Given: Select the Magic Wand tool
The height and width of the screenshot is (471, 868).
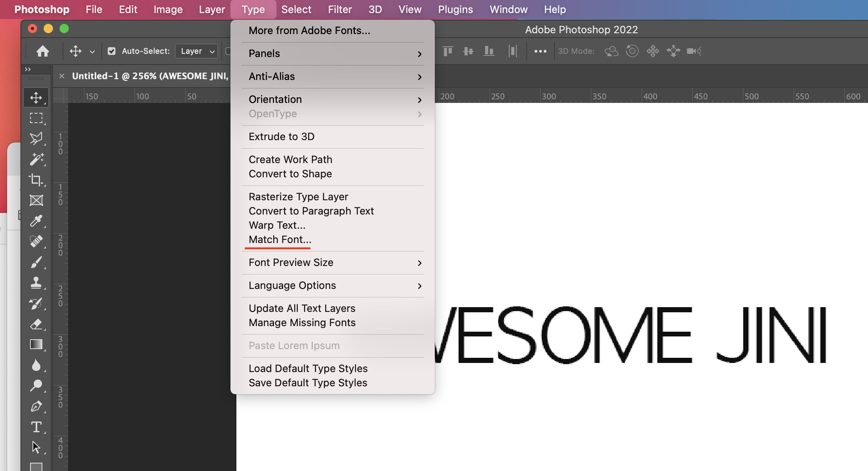Looking at the screenshot, I should 36,159.
